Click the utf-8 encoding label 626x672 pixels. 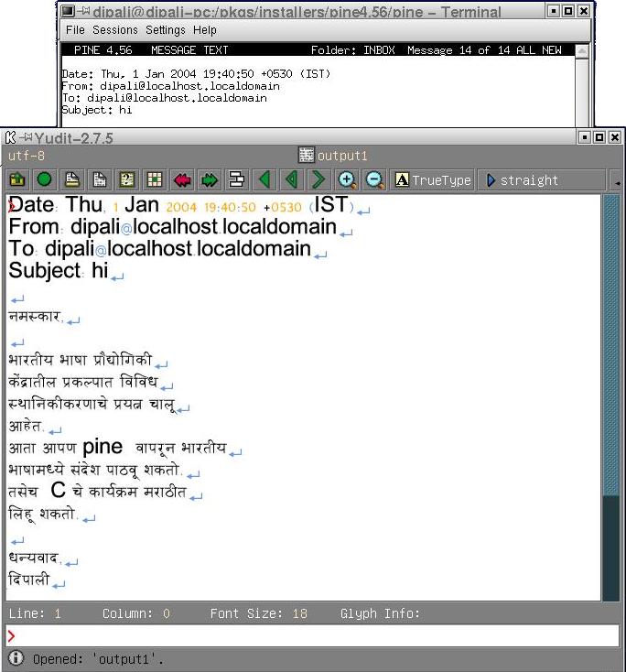pyautogui.click(x=27, y=156)
